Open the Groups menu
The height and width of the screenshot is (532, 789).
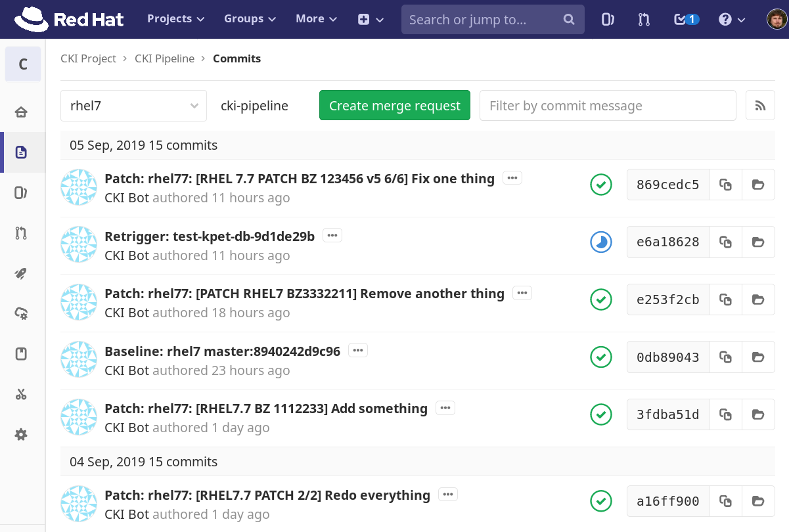point(250,19)
